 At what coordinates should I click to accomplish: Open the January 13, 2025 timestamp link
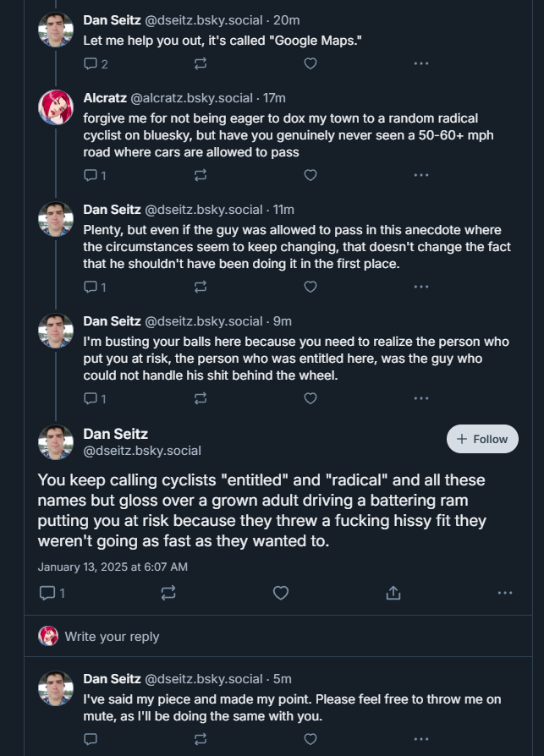click(x=113, y=566)
